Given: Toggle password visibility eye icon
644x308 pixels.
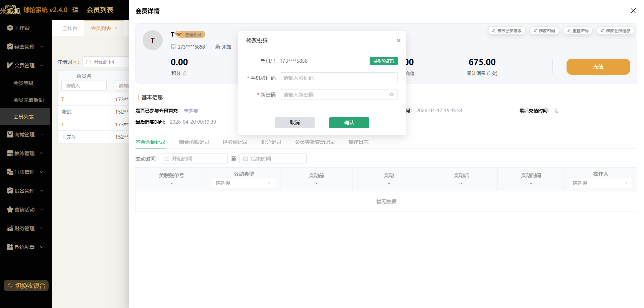Looking at the screenshot, I should point(391,95).
